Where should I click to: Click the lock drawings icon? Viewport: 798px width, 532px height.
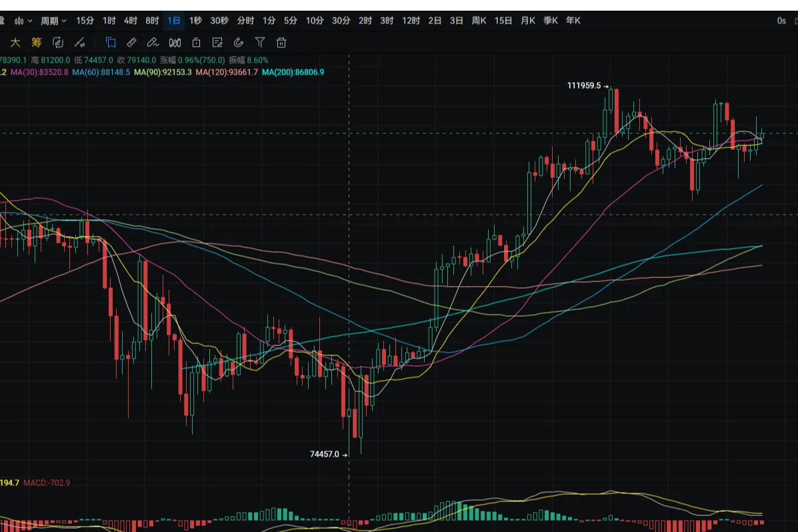click(196, 42)
